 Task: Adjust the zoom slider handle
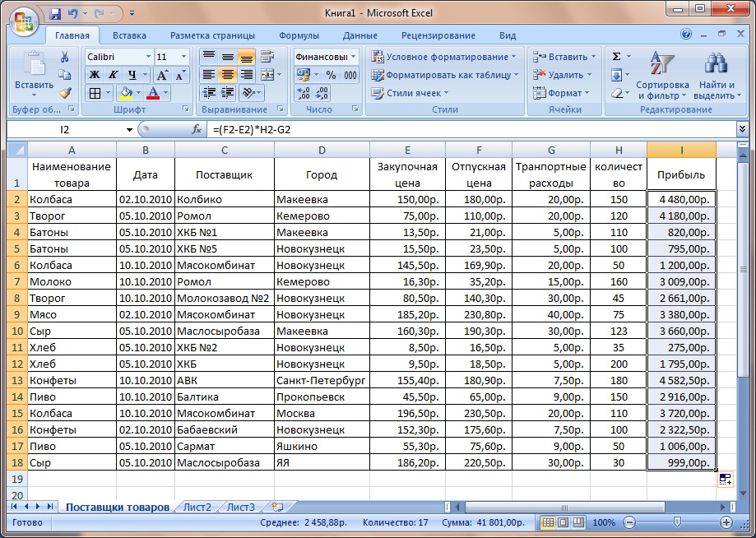[x=677, y=522]
